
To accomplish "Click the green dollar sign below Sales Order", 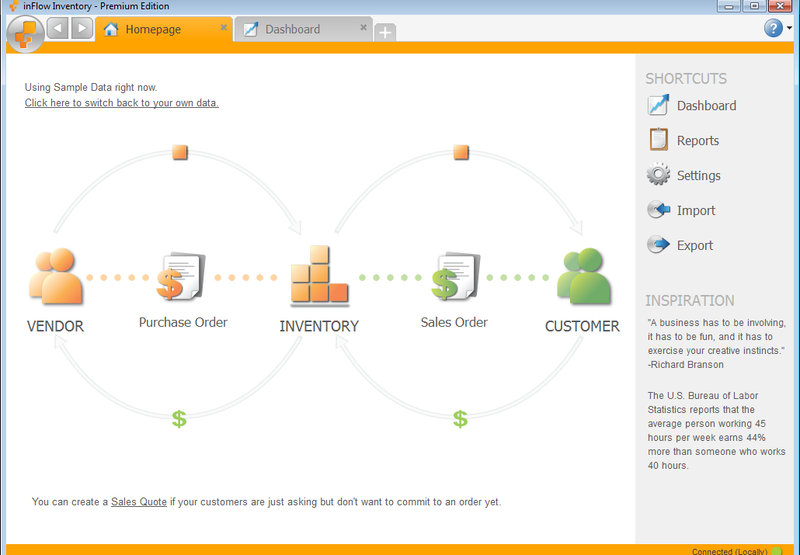I will coord(460,418).
